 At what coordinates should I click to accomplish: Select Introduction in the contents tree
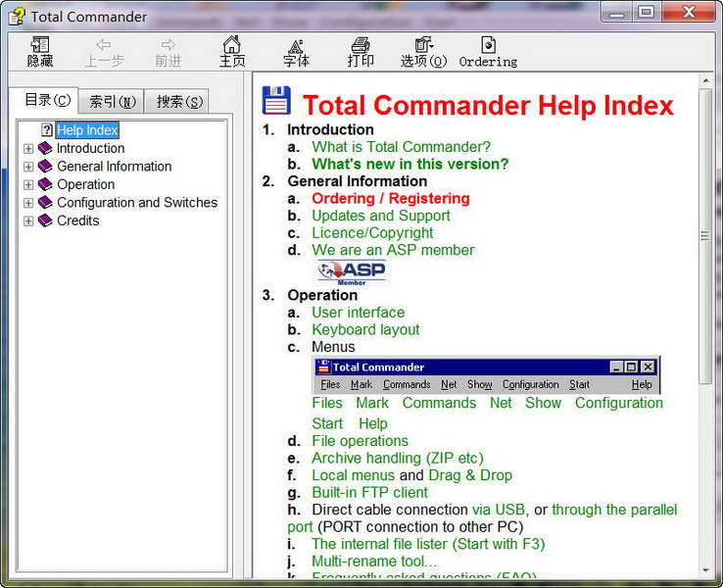click(90, 148)
